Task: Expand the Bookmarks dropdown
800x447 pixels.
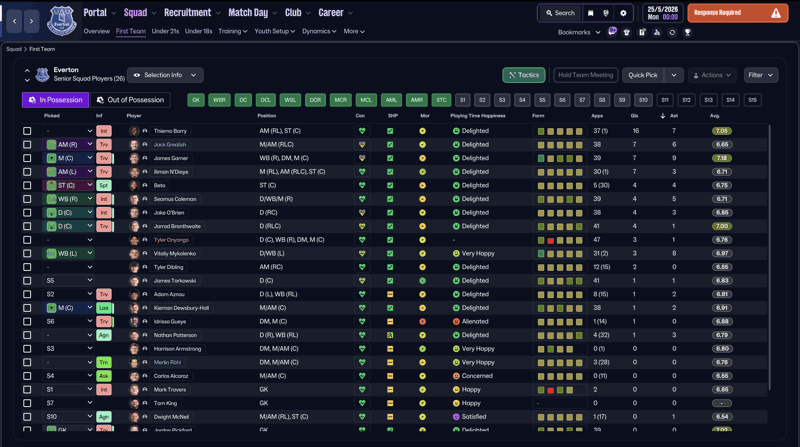Action: [x=579, y=32]
